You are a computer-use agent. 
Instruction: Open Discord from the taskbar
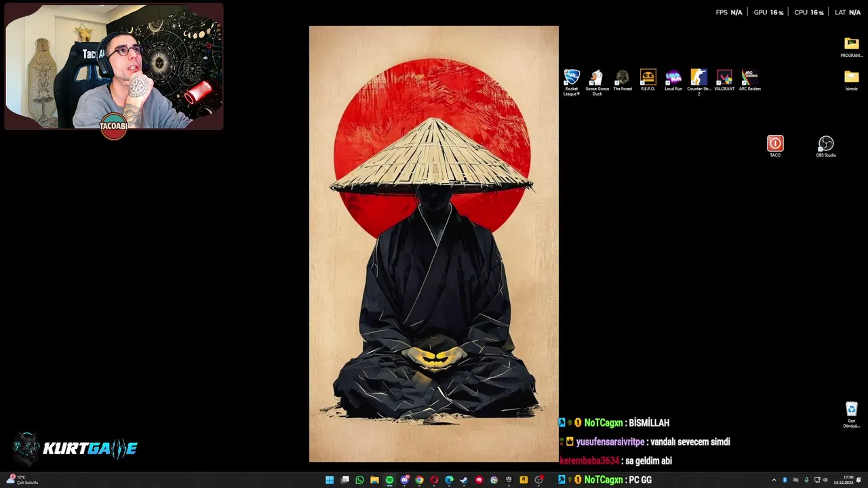(x=405, y=480)
